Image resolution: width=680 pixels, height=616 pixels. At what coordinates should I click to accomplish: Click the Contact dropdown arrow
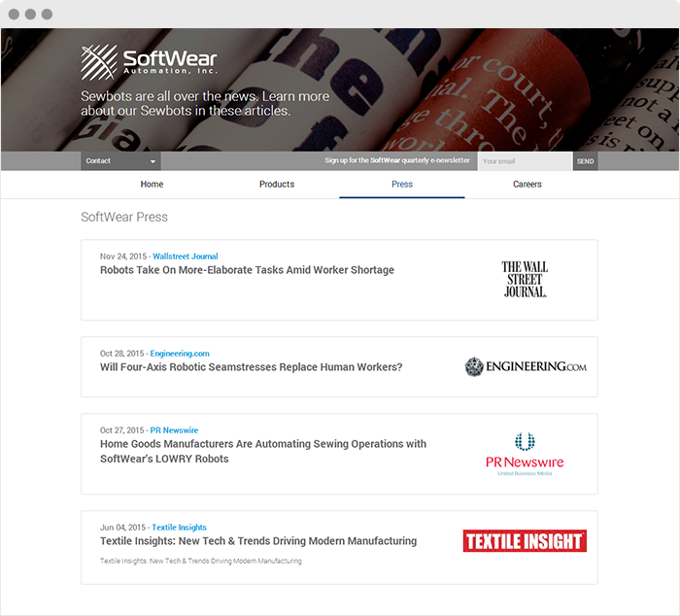pos(153,161)
